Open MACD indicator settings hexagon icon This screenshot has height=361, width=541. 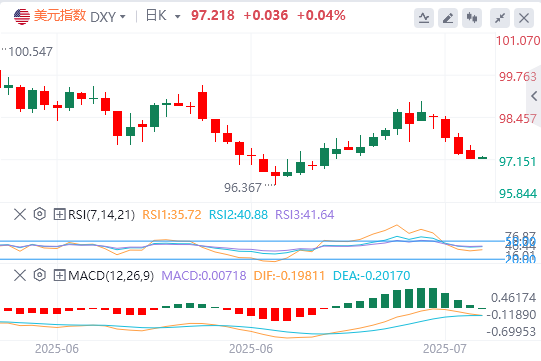(x=40, y=275)
